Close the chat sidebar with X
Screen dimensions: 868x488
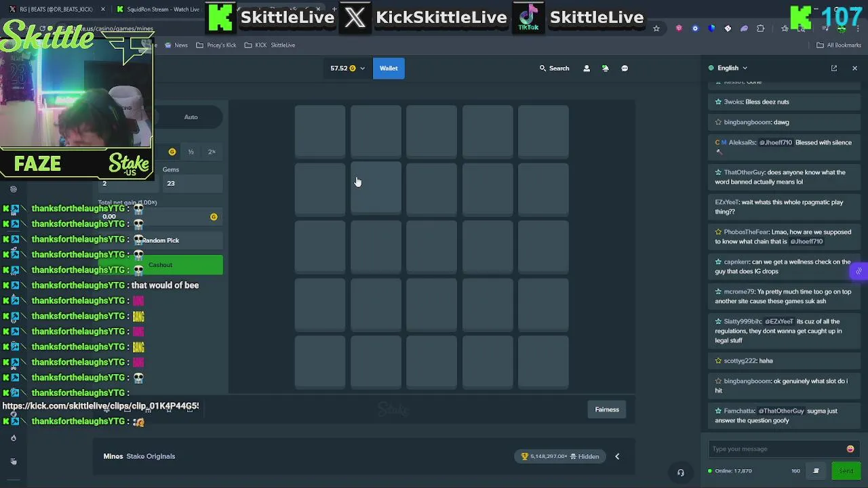[854, 68]
